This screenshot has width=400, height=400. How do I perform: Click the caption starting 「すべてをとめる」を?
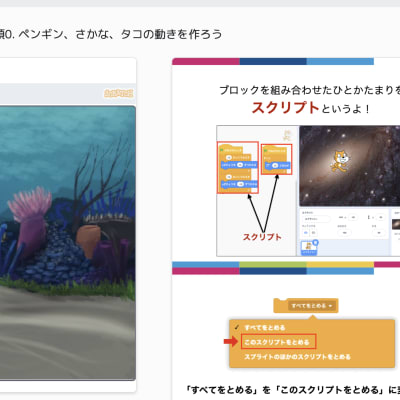point(293,389)
